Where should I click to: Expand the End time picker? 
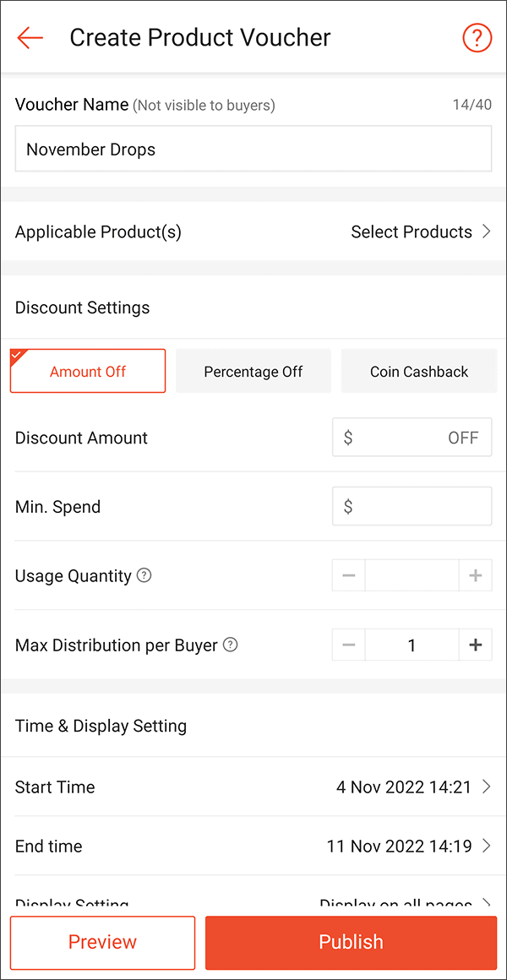(x=408, y=847)
